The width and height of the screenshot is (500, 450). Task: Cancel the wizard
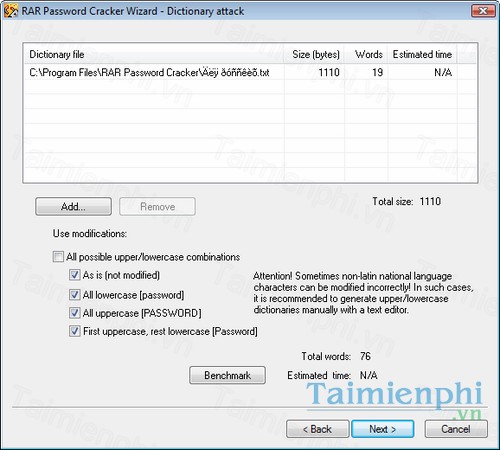pyautogui.click(x=456, y=429)
